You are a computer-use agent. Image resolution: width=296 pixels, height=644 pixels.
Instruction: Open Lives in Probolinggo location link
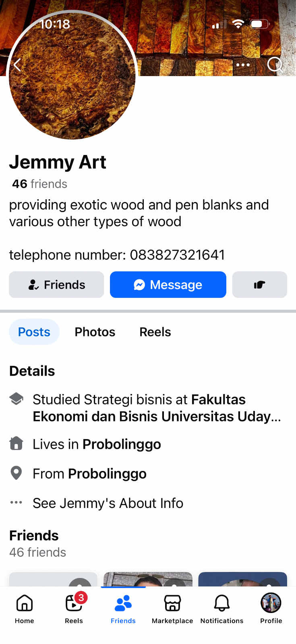click(x=122, y=444)
